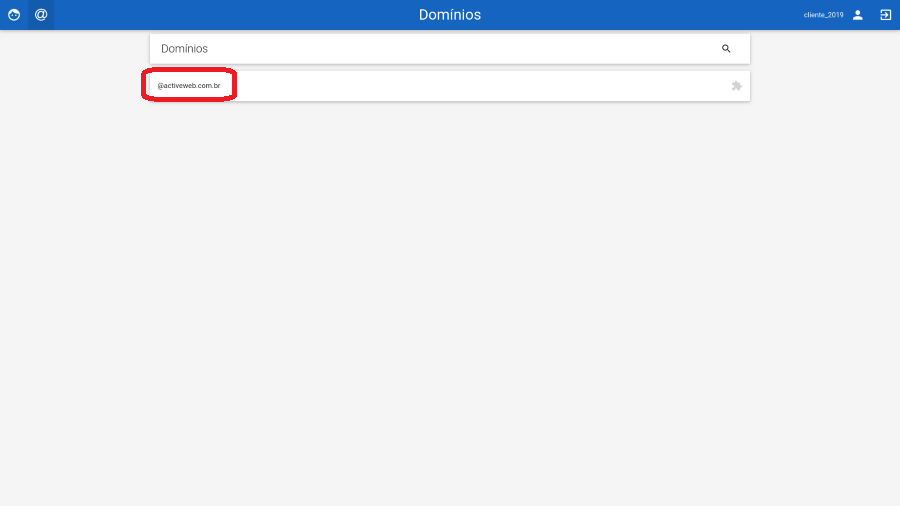This screenshot has width=900, height=506.
Task: Focus the Domínios search field
Action: (449, 49)
